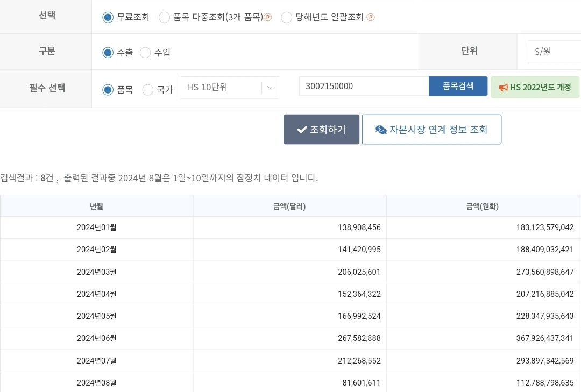The height and width of the screenshot is (392, 581).
Task: Open 자본시장 연계 정보 조회
Action: pyautogui.click(x=431, y=129)
